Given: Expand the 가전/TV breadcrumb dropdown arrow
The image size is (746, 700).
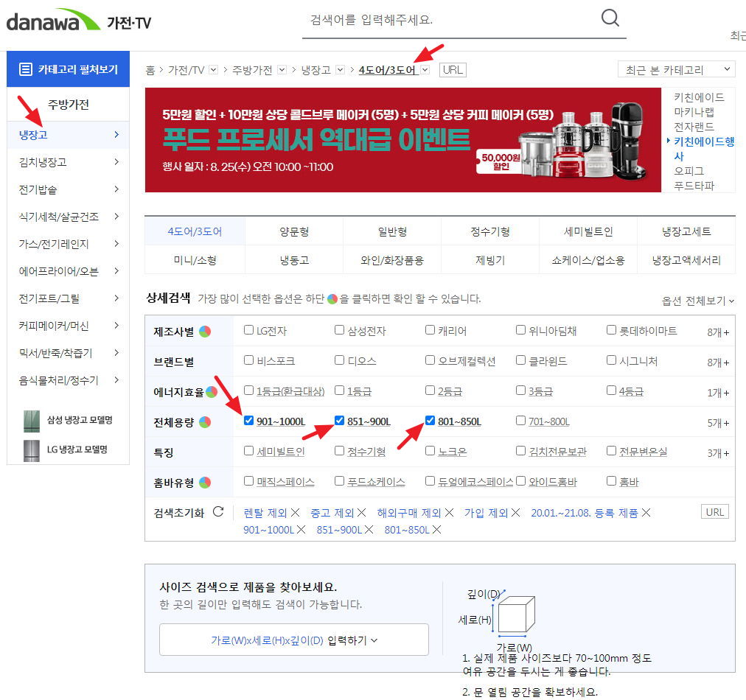Looking at the screenshot, I should pos(214,70).
